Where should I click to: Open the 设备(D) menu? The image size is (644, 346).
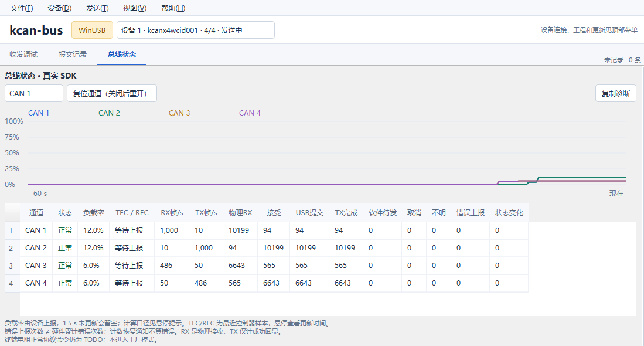(x=60, y=8)
